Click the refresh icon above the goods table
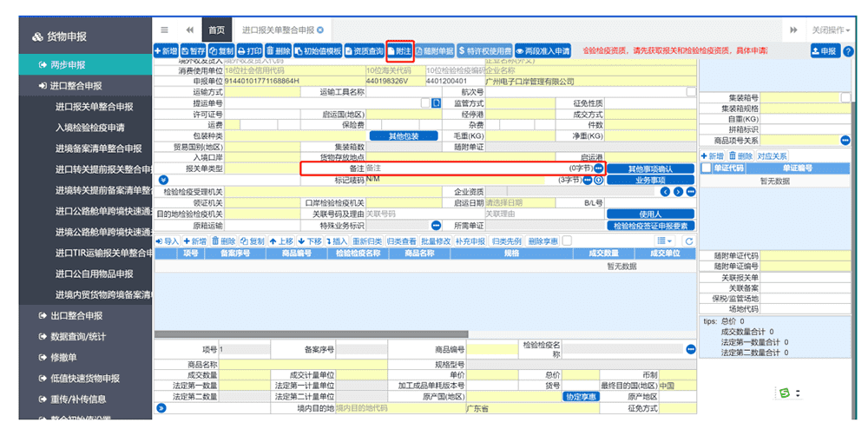Image resolution: width=868 pixels, height=429 pixels. (688, 241)
